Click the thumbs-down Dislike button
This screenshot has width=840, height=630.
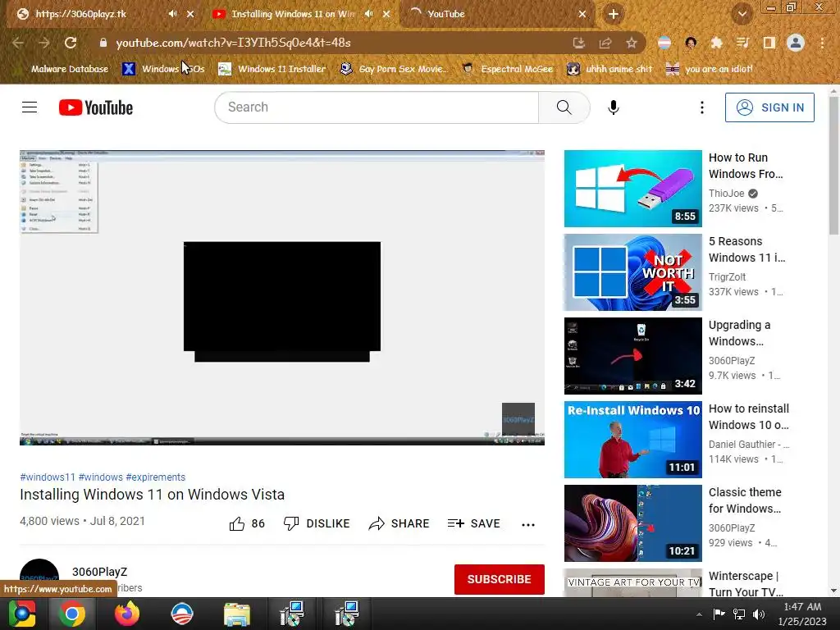pos(317,523)
